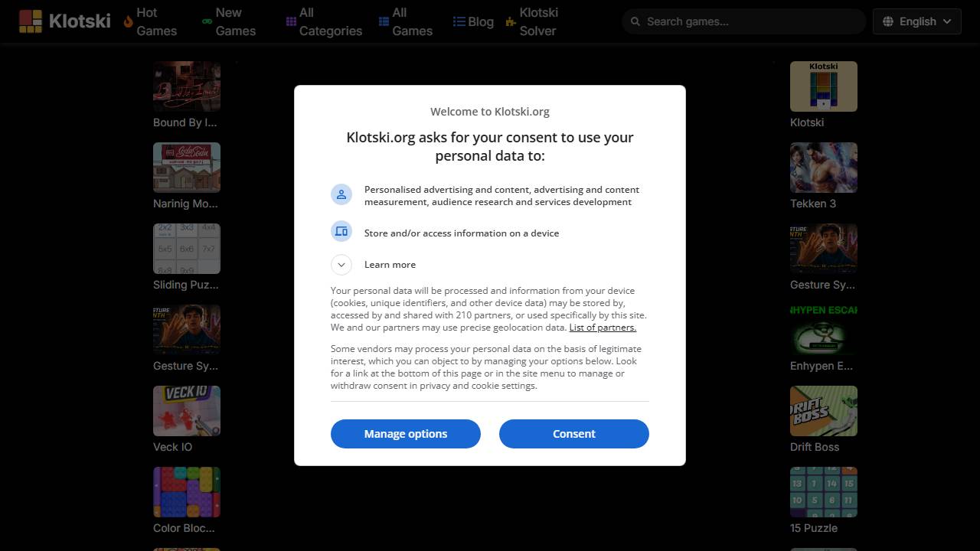Open the Blog page

[x=473, y=21]
